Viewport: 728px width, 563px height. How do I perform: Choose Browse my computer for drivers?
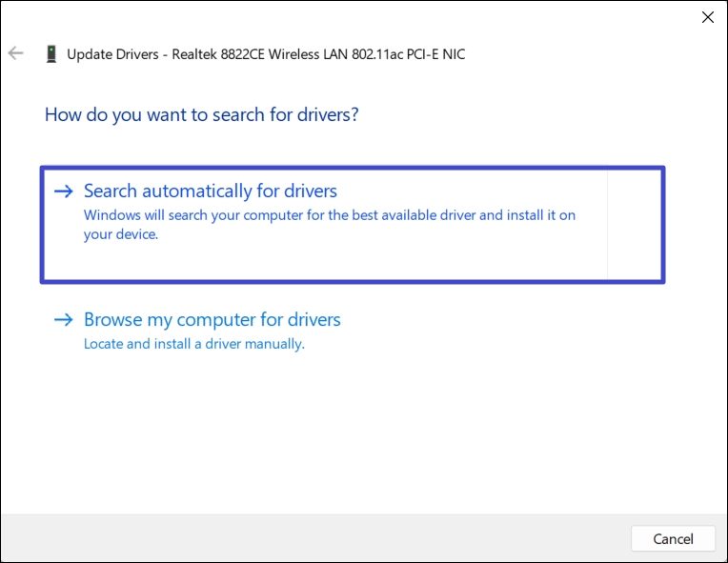coord(212,320)
